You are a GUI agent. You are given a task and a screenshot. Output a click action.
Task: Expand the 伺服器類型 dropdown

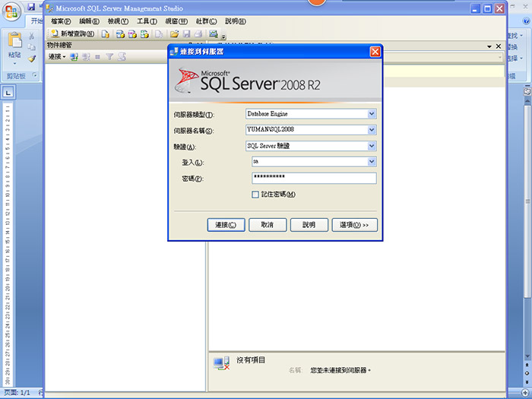point(372,114)
